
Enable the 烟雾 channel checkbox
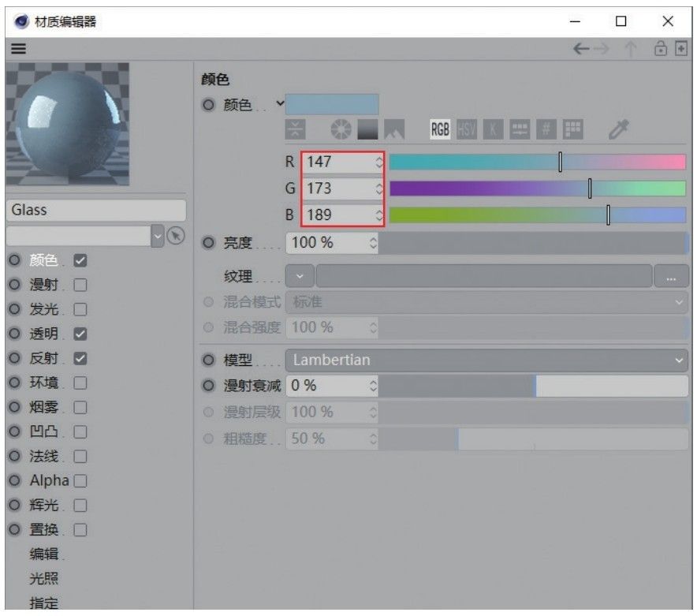(x=80, y=407)
